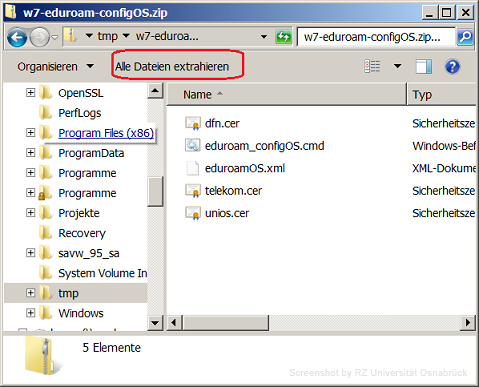The image size is (479, 387).
Task: Click w7-eduroa... in the address bar path
Action: (x=167, y=36)
